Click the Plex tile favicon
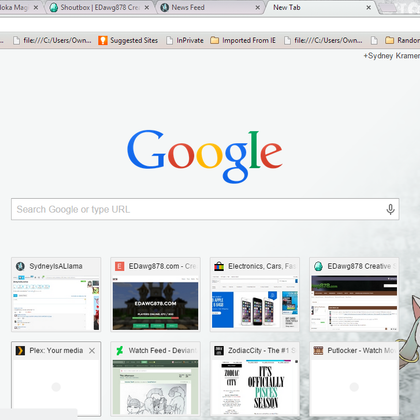 [20, 351]
